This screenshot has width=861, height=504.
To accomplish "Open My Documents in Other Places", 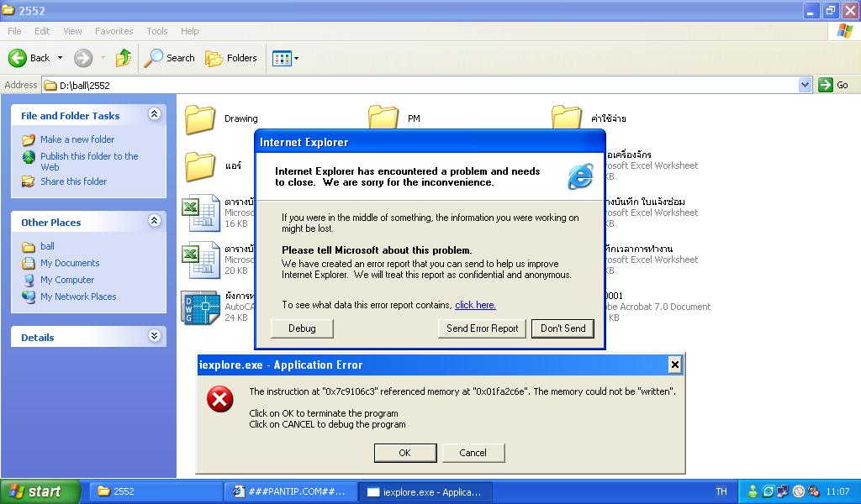I will coord(70,263).
